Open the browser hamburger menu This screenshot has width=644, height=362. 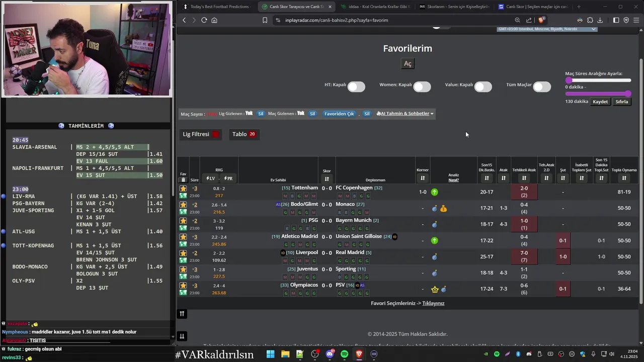click(x=636, y=20)
